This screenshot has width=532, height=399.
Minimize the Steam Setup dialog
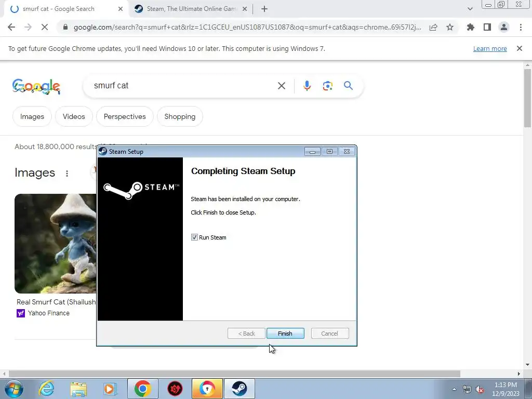pyautogui.click(x=312, y=151)
